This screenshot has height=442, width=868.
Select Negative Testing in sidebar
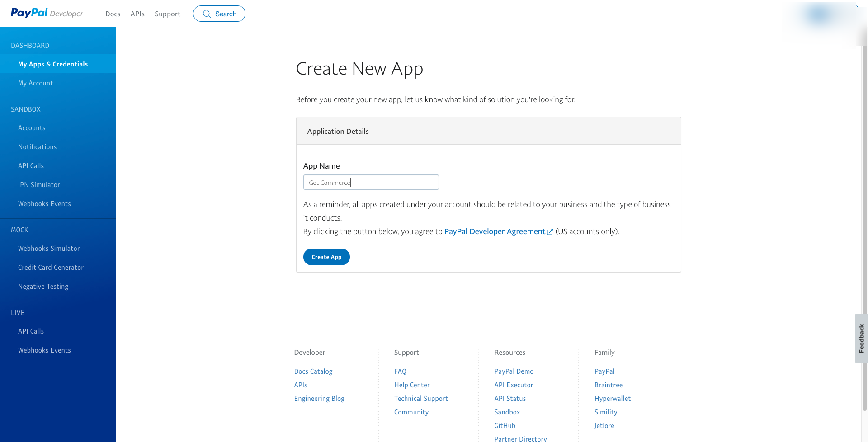pyautogui.click(x=43, y=287)
